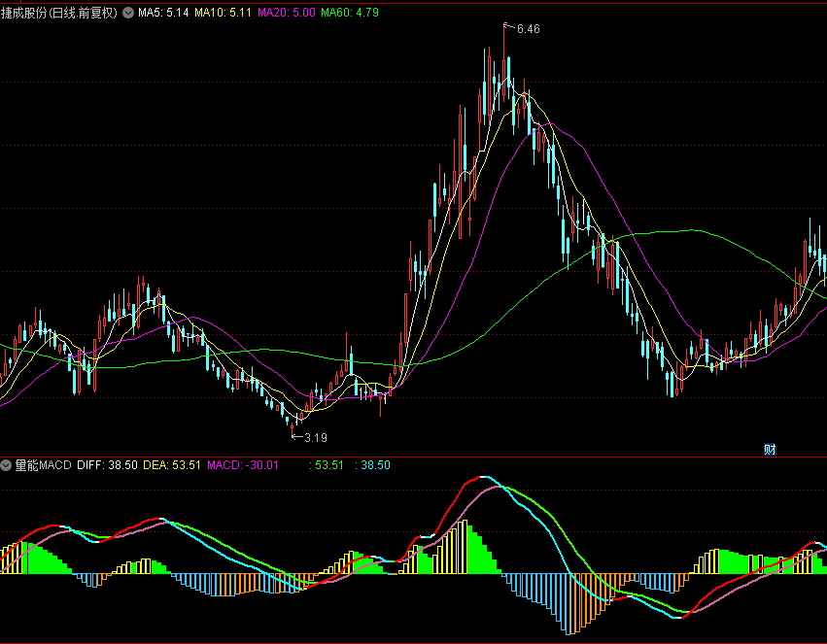Select the yellow MA10: 5.11 legend
Viewport: 827px width, 644px height.
[x=223, y=14]
